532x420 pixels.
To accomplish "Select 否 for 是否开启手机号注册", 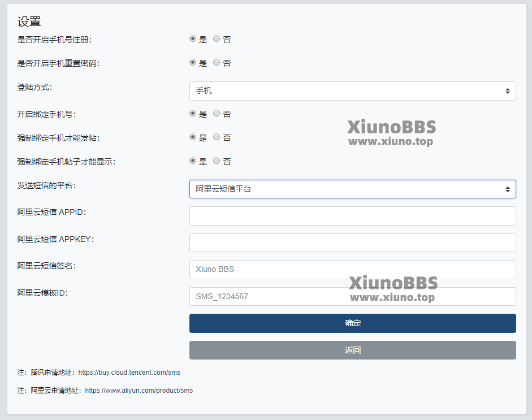I will point(217,38).
